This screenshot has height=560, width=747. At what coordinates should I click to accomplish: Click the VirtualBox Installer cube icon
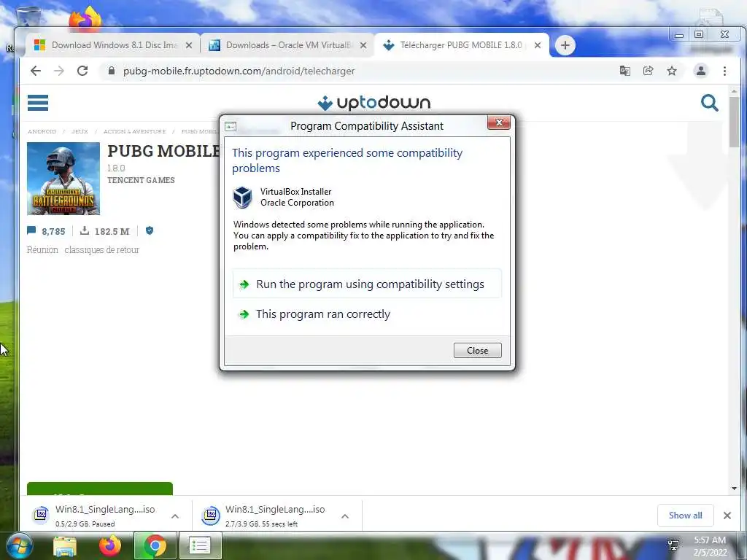(x=242, y=197)
